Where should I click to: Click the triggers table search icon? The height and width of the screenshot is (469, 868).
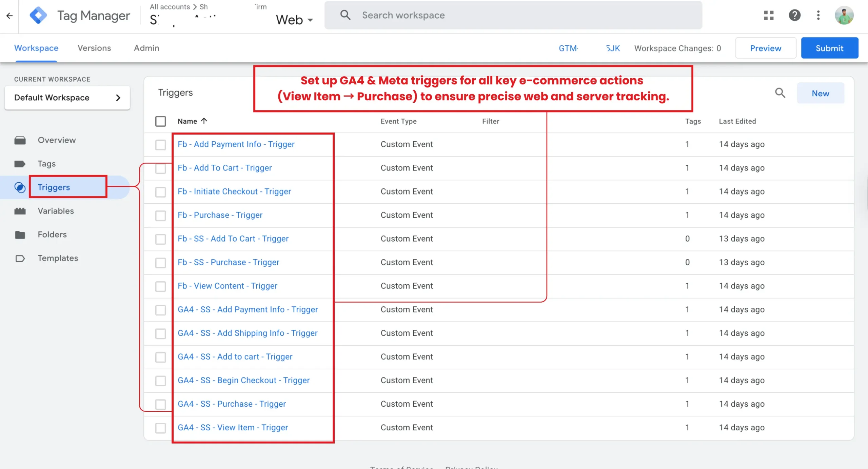[780, 93]
